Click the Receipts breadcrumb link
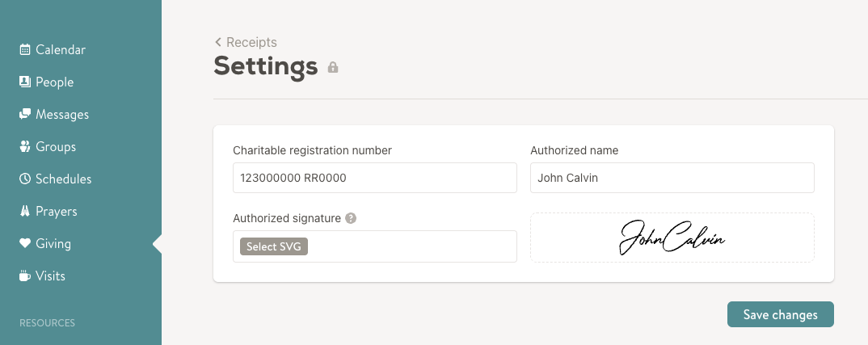868x345 pixels. 251,42
